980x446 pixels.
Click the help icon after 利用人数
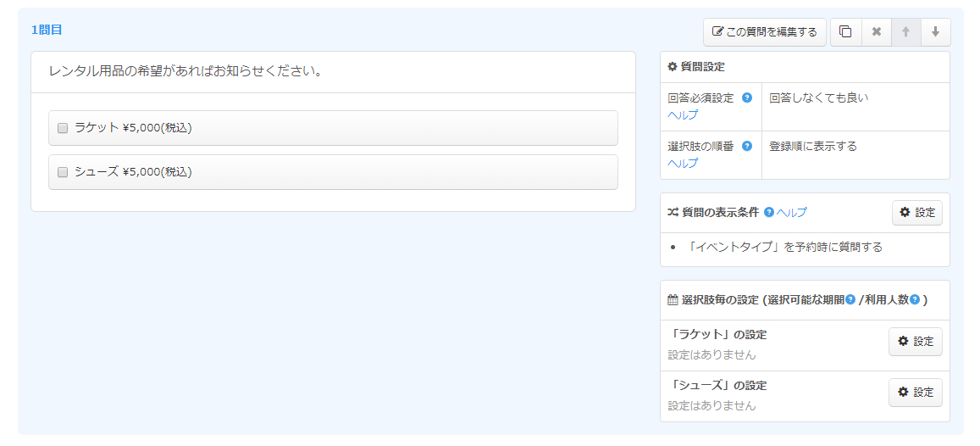coord(915,299)
